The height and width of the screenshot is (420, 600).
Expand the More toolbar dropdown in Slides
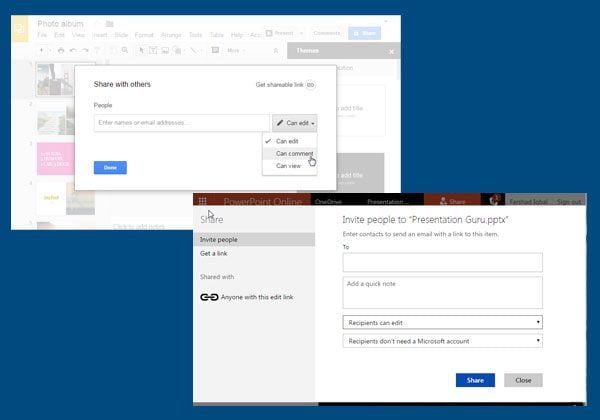click(x=236, y=50)
